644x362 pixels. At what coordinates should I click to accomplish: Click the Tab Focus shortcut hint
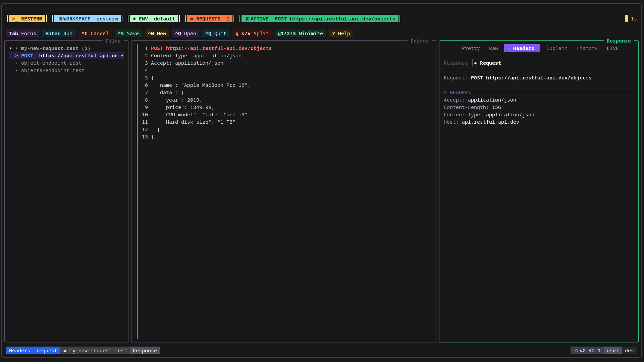pos(22,34)
